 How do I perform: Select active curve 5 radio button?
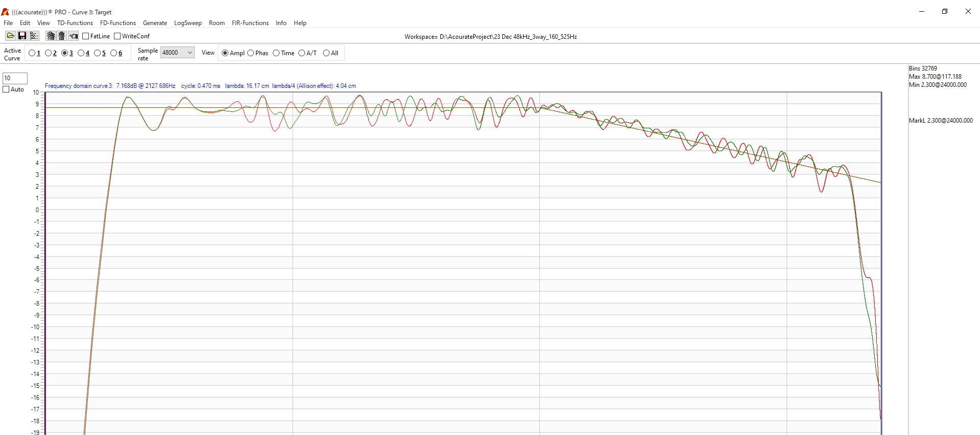pyautogui.click(x=98, y=53)
